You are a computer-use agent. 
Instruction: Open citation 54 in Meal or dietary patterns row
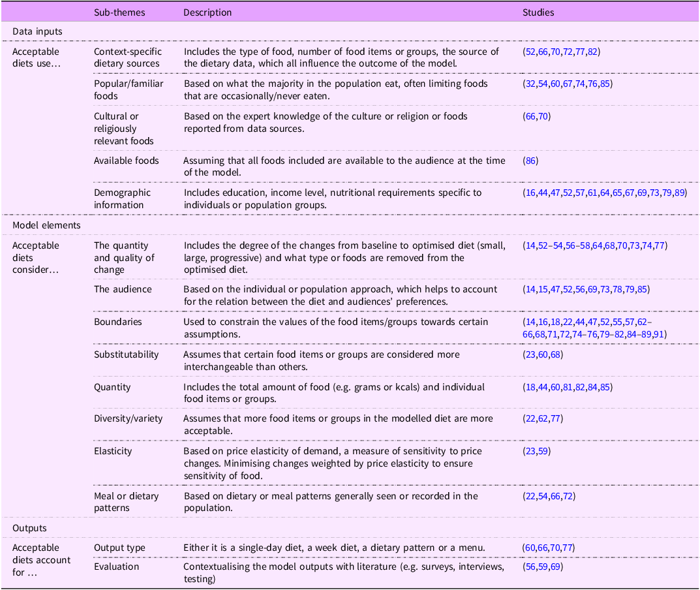(x=543, y=496)
